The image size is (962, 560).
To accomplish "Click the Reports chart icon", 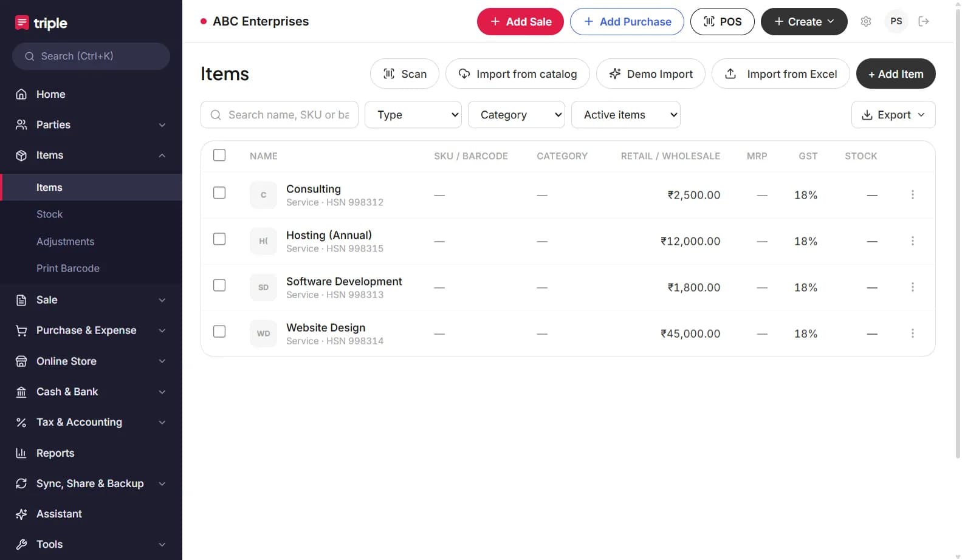I will 21,453.
